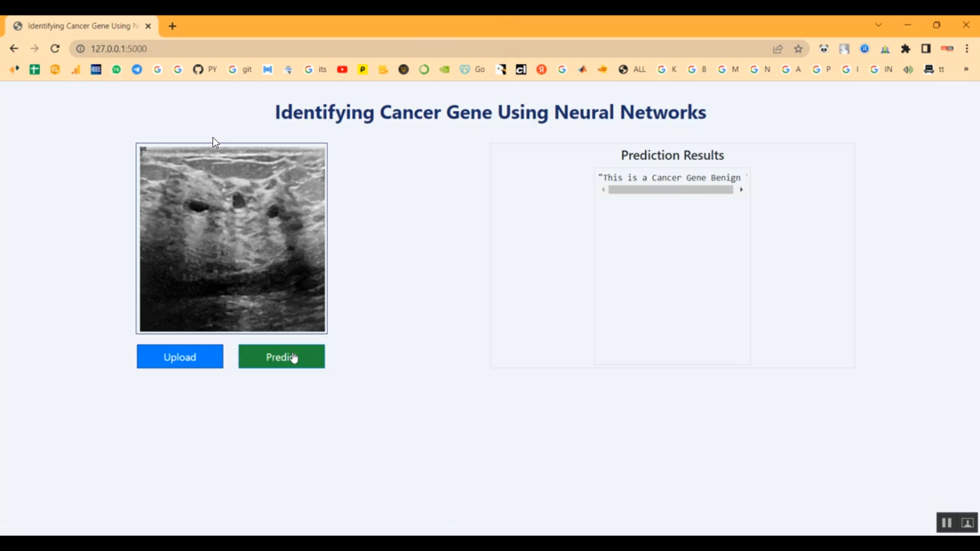Open the tab search dropdown arrow
This screenshot has width=980, height=551.
tap(878, 25)
